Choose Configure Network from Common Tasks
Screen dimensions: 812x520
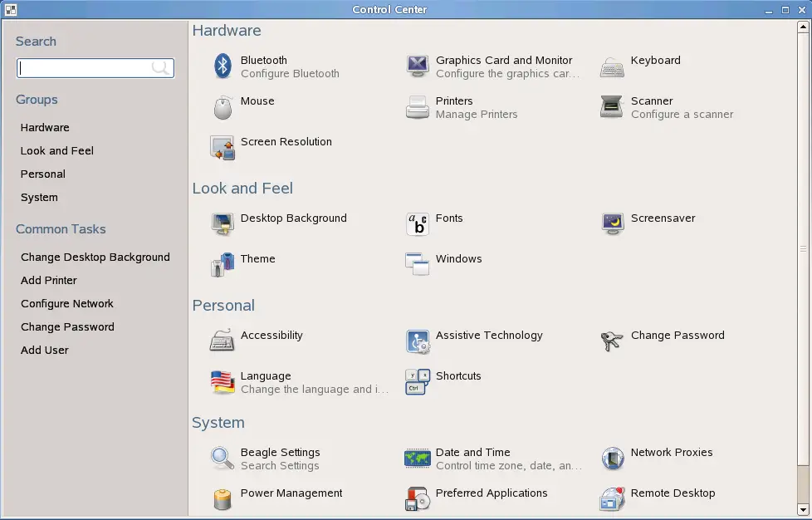pyautogui.click(x=67, y=304)
